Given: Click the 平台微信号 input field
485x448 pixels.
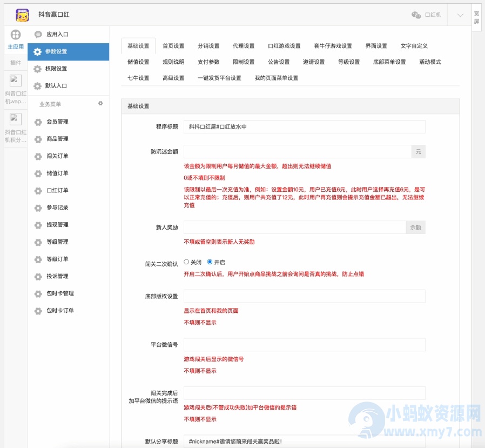Looking at the screenshot, I should tap(305, 345).
